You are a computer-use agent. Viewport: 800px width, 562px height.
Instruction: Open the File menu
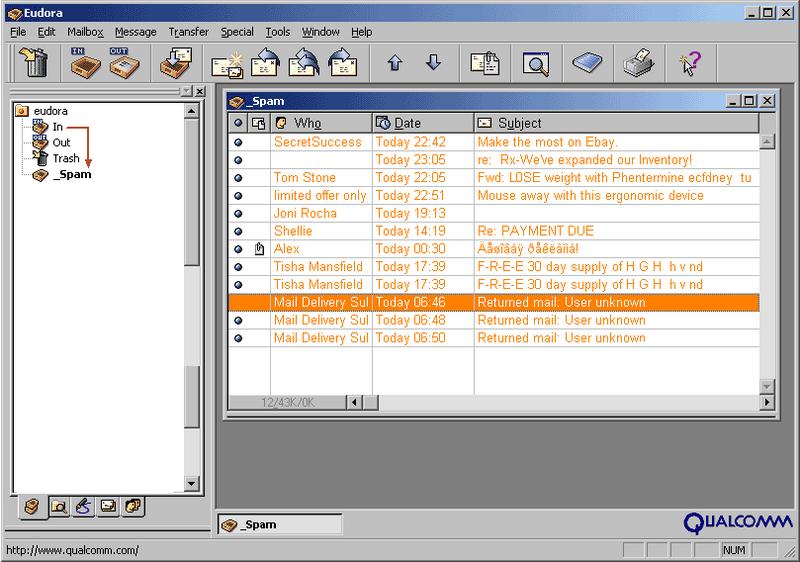[x=18, y=32]
